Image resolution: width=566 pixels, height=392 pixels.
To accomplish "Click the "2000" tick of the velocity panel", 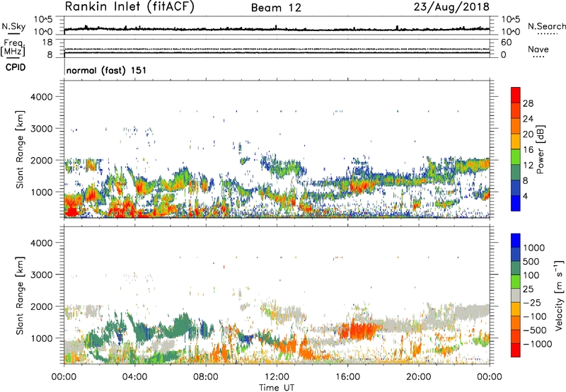I will pos(42,306).
